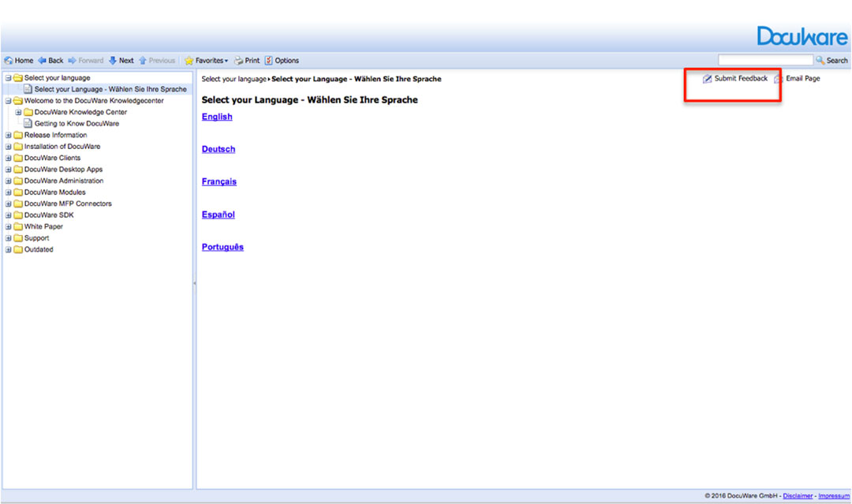
Task: Expand the DocuWare Desktop Apps node
Action: (x=8, y=169)
